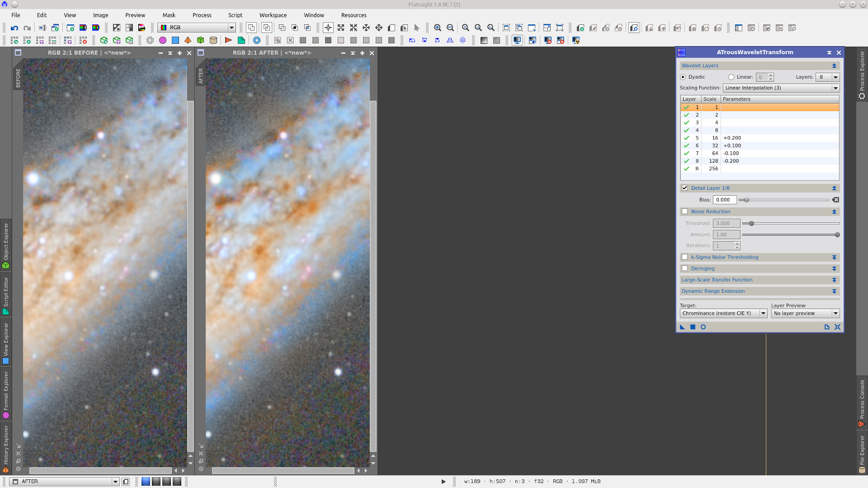
Task: Click the New Instance triangle icon in ATrousWaveletTransform
Action: click(682, 327)
